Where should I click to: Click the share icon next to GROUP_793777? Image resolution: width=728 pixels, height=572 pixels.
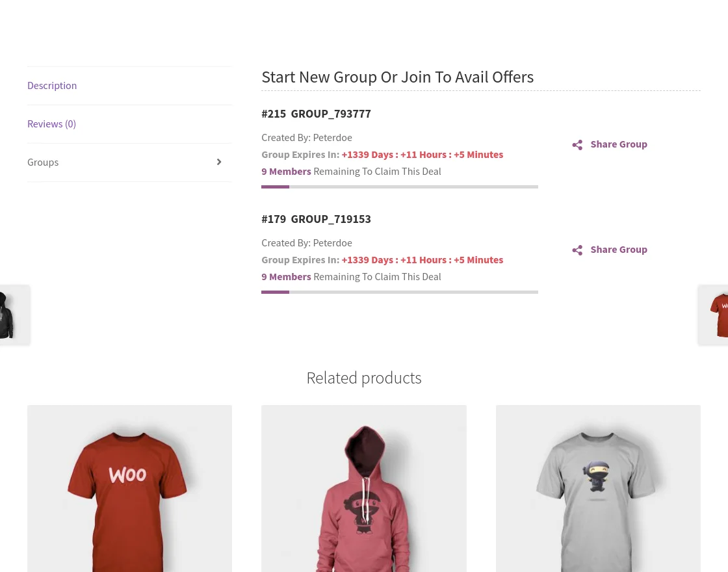(x=578, y=144)
